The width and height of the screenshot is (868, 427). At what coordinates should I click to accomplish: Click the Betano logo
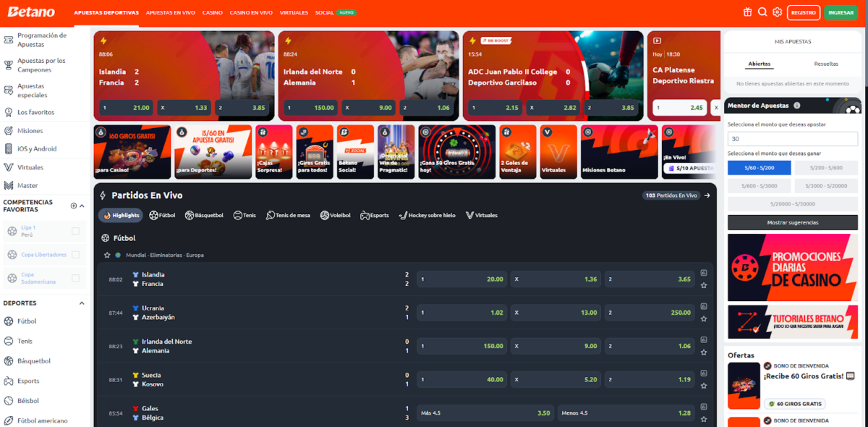click(33, 12)
